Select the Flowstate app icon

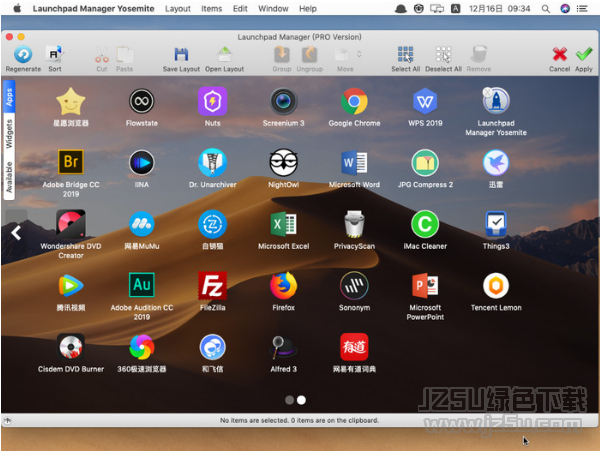click(x=142, y=101)
